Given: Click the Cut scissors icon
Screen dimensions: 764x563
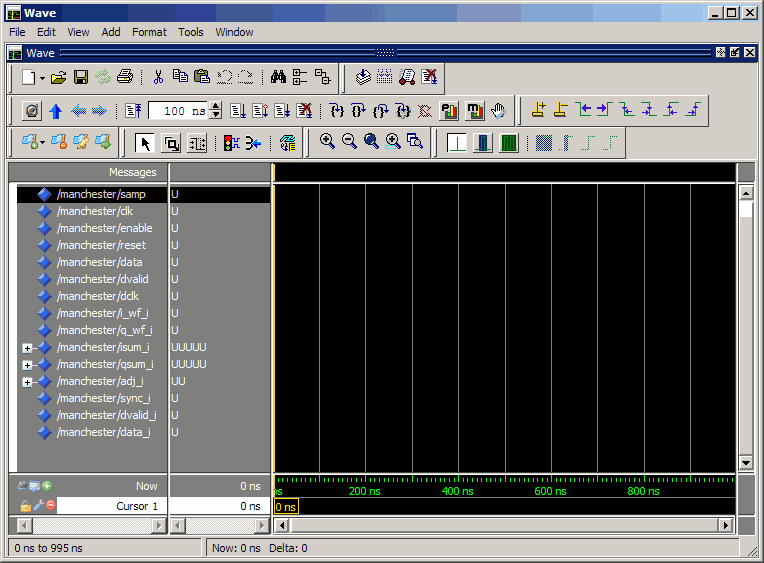Looking at the screenshot, I should tap(158, 77).
